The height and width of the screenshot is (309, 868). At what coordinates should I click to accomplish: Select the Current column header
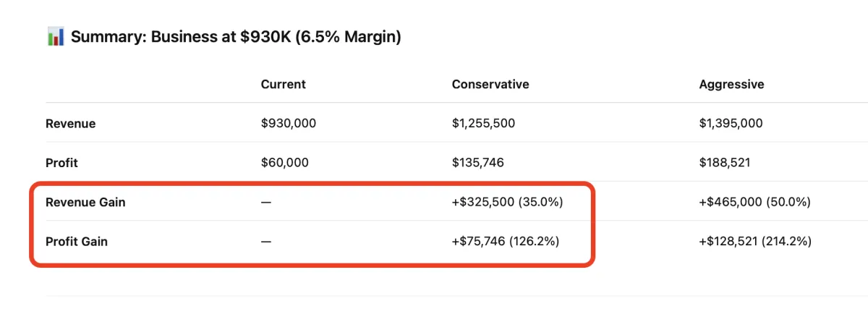[283, 84]
